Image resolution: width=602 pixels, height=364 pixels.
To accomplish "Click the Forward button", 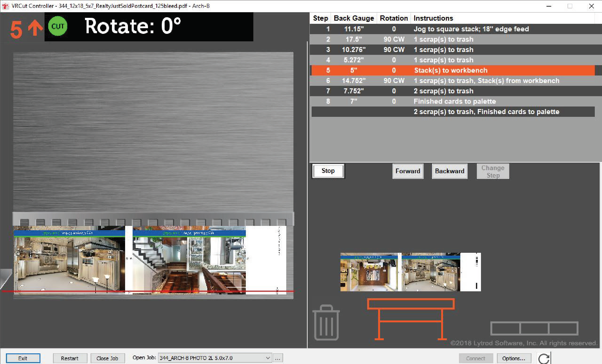I will point(408,171).
